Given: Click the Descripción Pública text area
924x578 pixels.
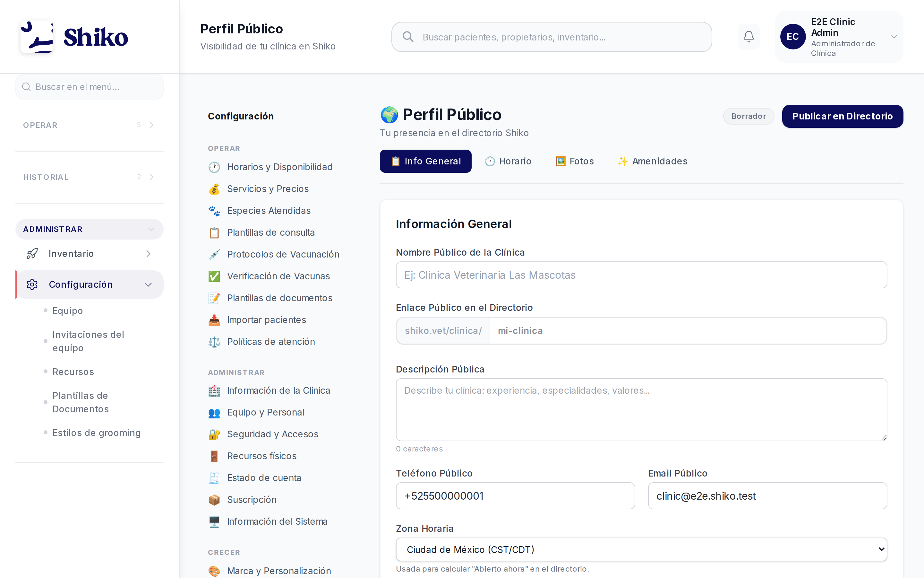Looking at the screenshot, I should [641, 410].
